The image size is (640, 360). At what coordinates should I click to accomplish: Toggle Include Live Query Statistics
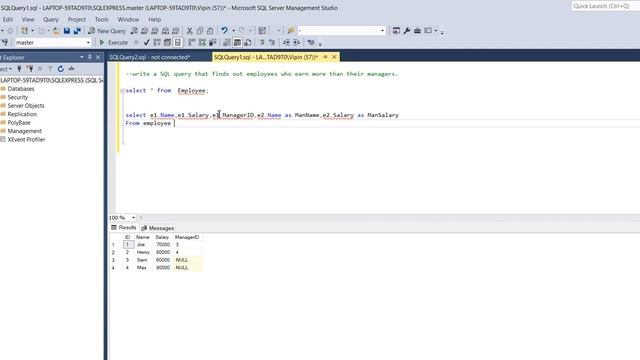pyautogui.click(x=202, y=42)
